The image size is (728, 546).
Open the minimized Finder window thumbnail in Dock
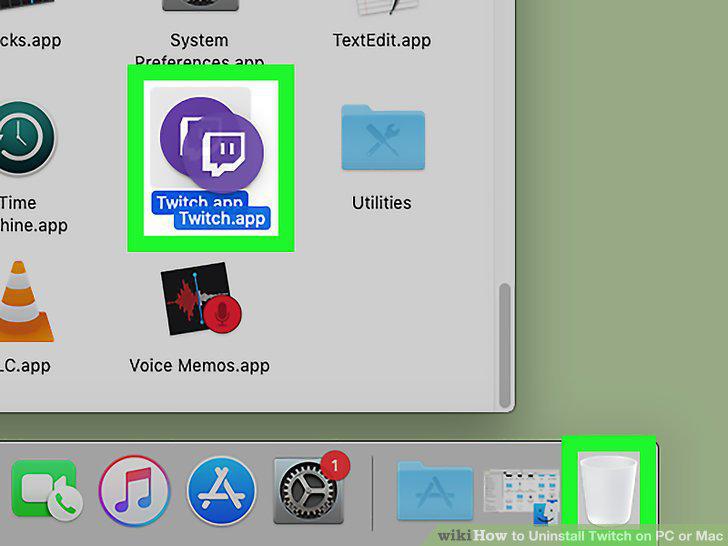click(x=521, y=495)
